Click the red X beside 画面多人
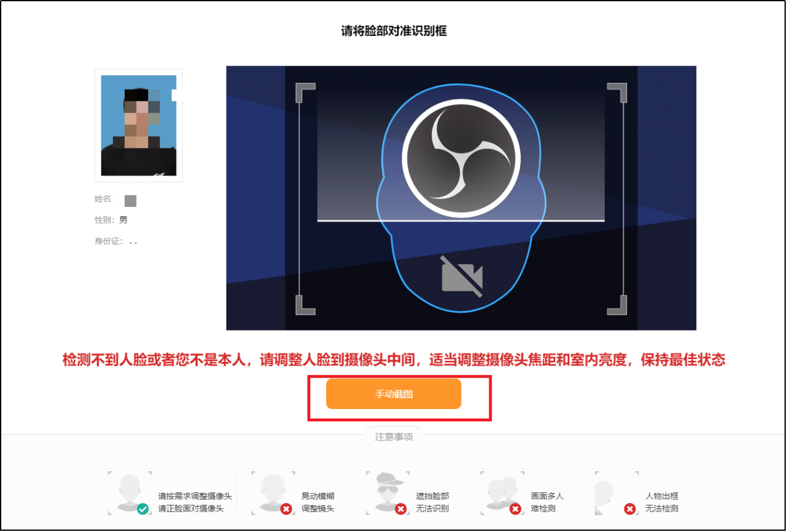Screen dimensions: 787x532 [515, 509]
